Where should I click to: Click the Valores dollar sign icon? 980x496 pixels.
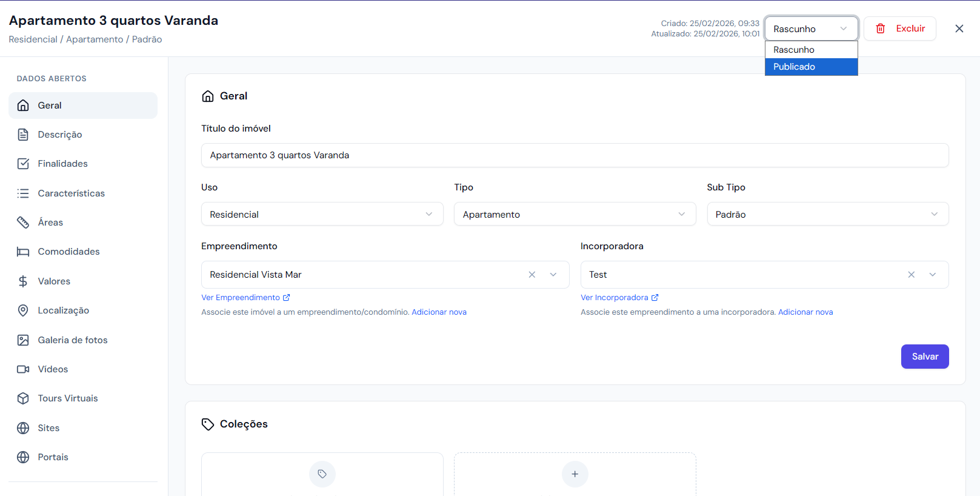(23, 281)
